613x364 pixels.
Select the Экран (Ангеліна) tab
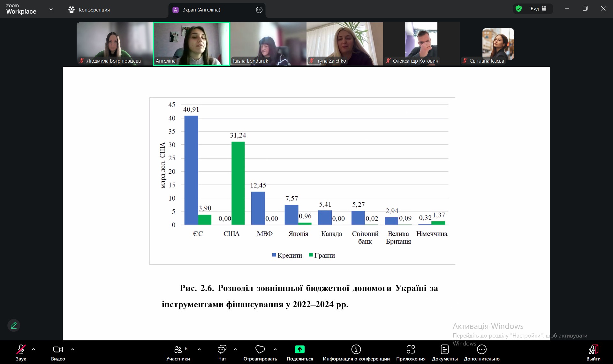(201, 10)
